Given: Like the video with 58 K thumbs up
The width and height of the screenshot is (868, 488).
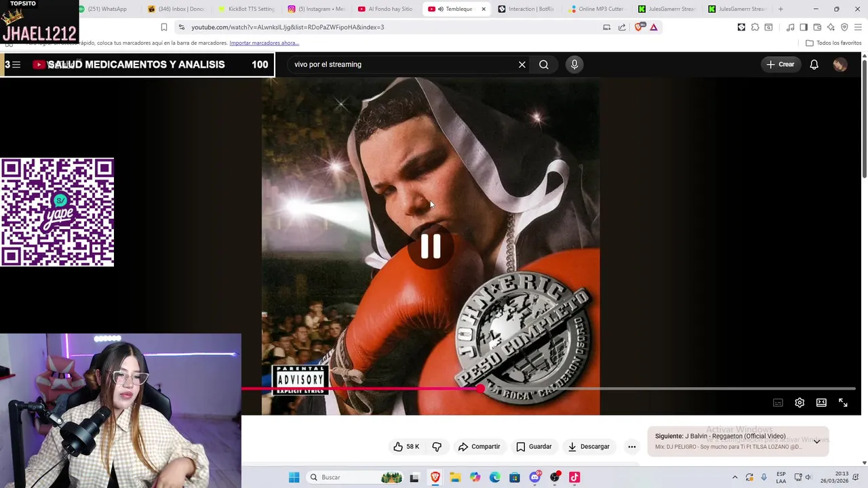Looking at the screenshot, I should click(406, 447).
